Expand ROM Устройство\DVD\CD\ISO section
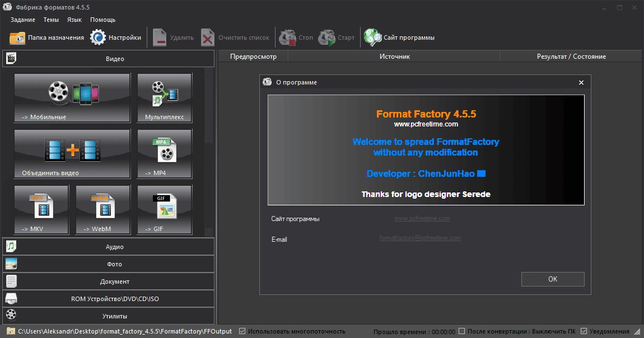Image resolution: width=644 pixels, height=338 pixels. click(109, 299)
